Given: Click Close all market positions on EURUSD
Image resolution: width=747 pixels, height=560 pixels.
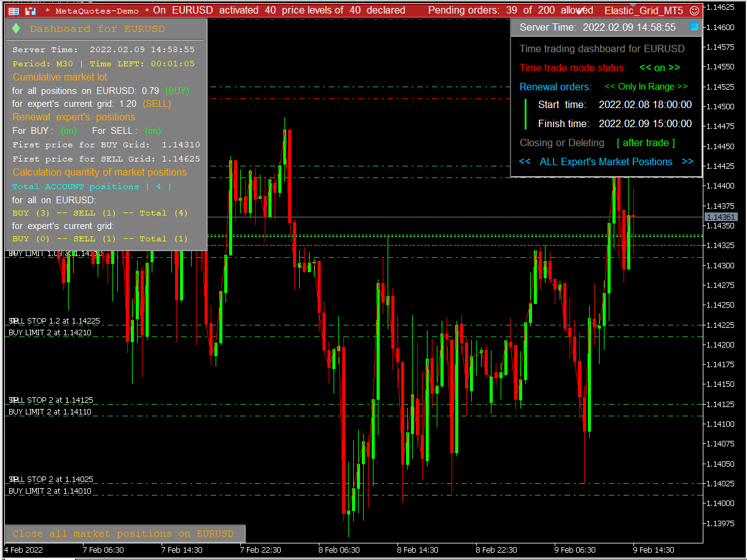Looking at the screenshot, I should tap(125, 534).
